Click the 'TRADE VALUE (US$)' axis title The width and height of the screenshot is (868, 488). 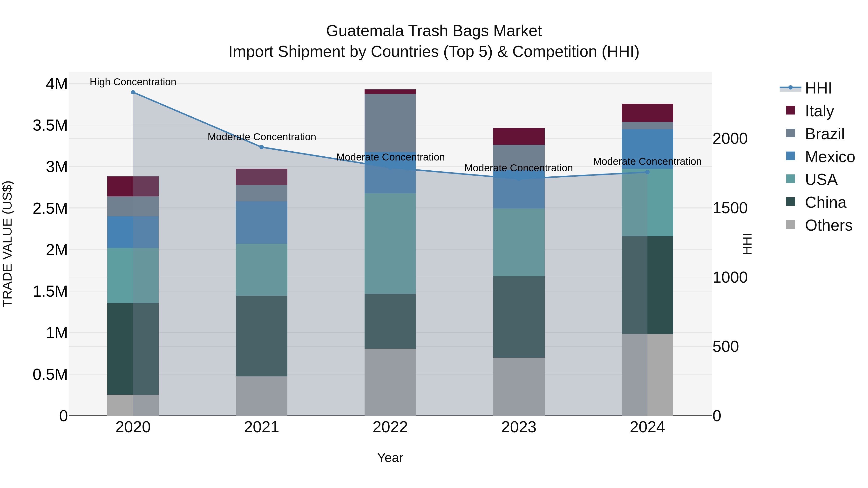click(x=7, y=244)
